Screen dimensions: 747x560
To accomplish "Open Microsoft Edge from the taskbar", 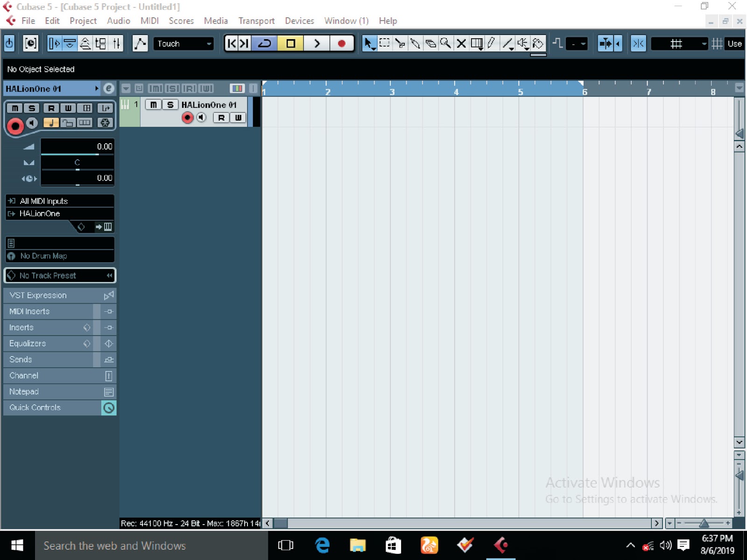I will [x=322, y=545].
